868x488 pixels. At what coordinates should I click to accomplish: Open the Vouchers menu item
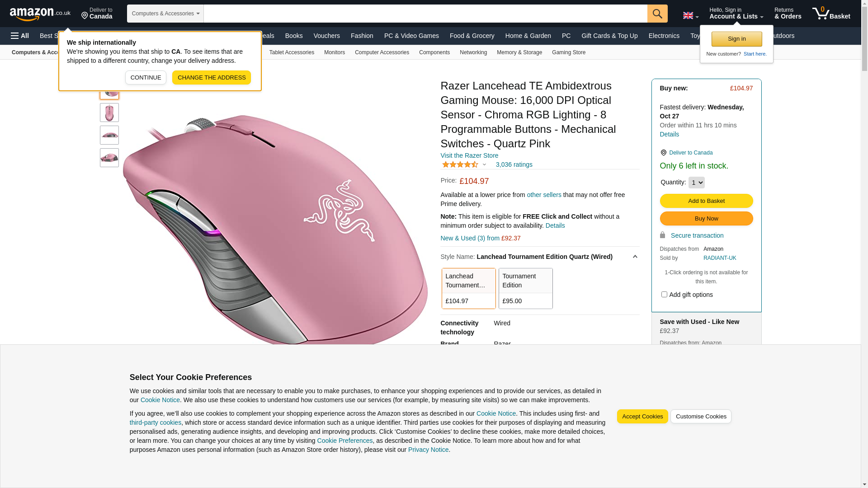tap(326, 36)
